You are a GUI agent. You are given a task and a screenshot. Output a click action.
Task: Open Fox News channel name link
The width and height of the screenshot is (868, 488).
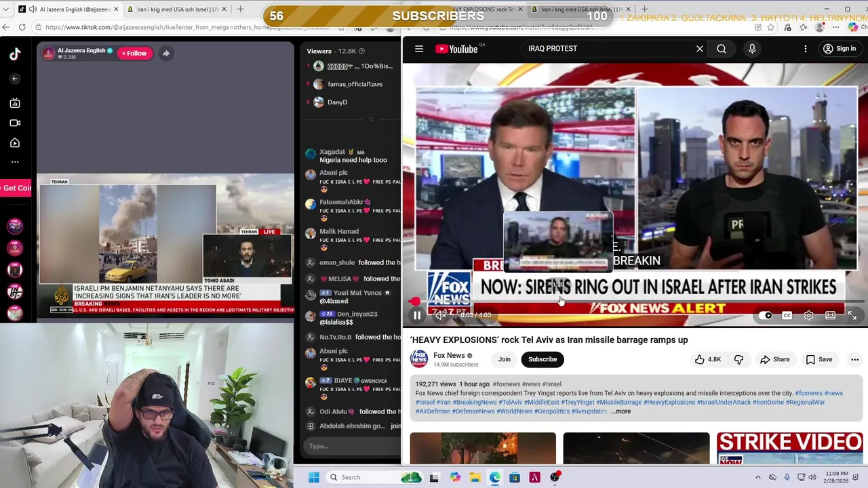pyautogui.click(x=449, y=355)
